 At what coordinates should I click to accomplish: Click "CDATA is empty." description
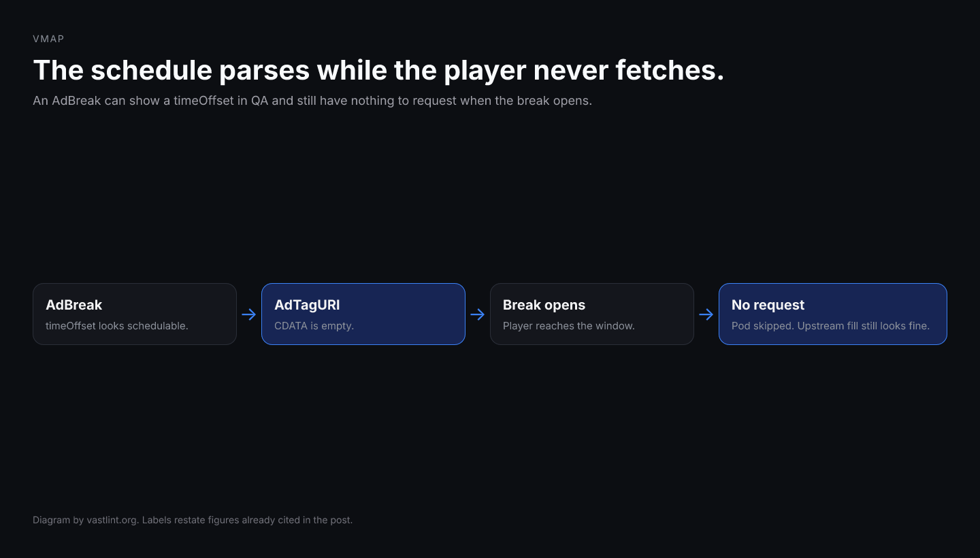(314, 326)
